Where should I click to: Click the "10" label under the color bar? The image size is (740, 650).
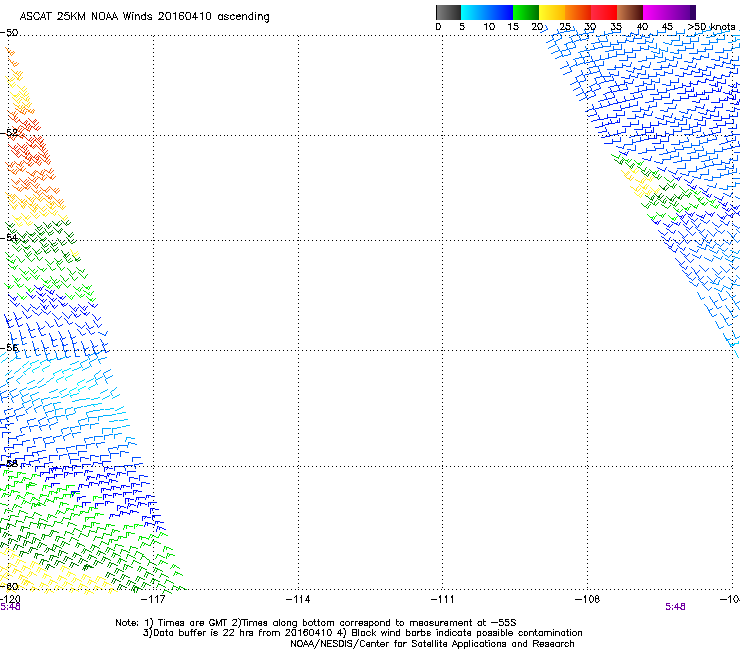click(x=489, y=27)
